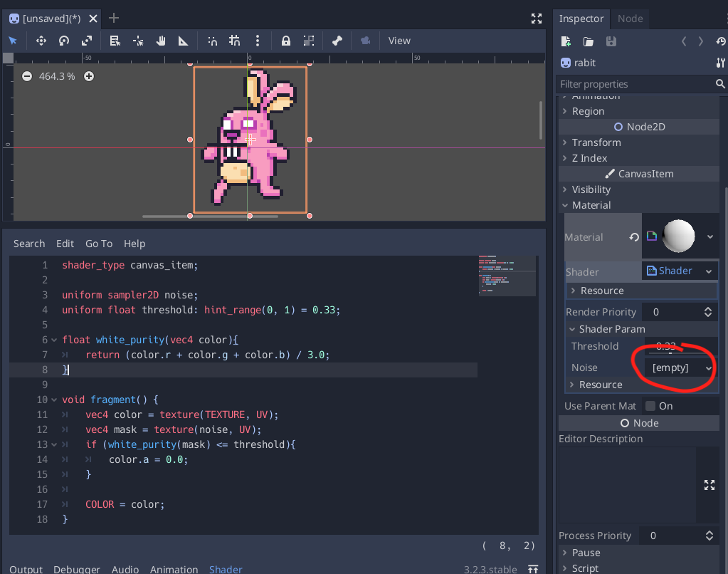Select the Ruler mode tool
728x574 pixels.
pyautogui.click(x=183, y=41)
